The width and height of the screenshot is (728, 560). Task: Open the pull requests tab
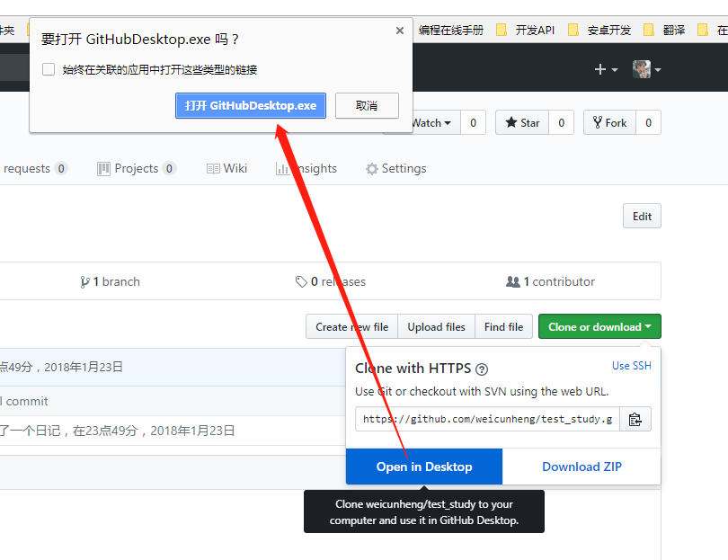34,169
